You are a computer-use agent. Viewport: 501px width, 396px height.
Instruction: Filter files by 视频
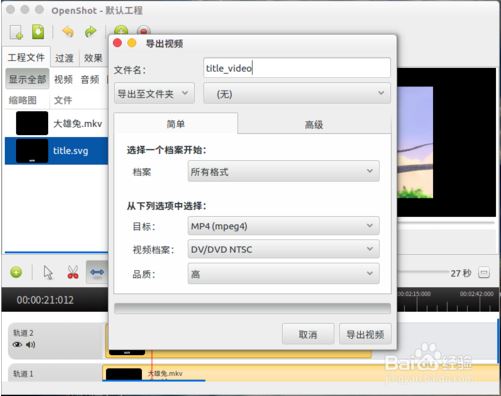63,79
